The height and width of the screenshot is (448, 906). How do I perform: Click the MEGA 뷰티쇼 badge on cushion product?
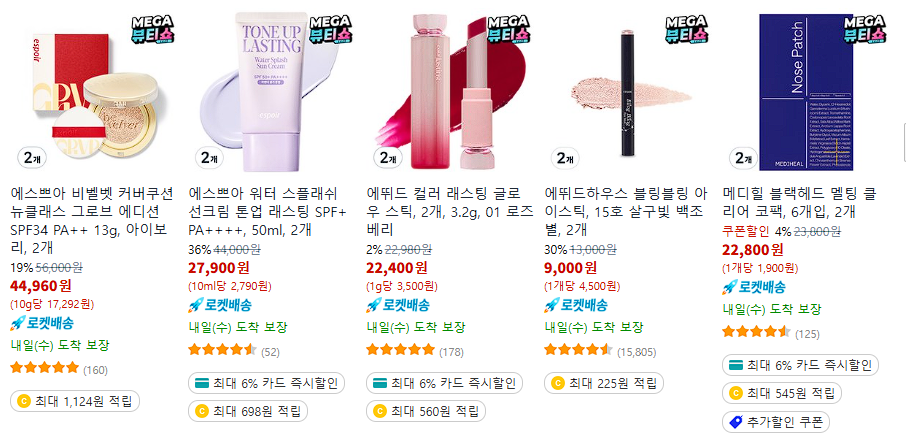pos(152,29)
